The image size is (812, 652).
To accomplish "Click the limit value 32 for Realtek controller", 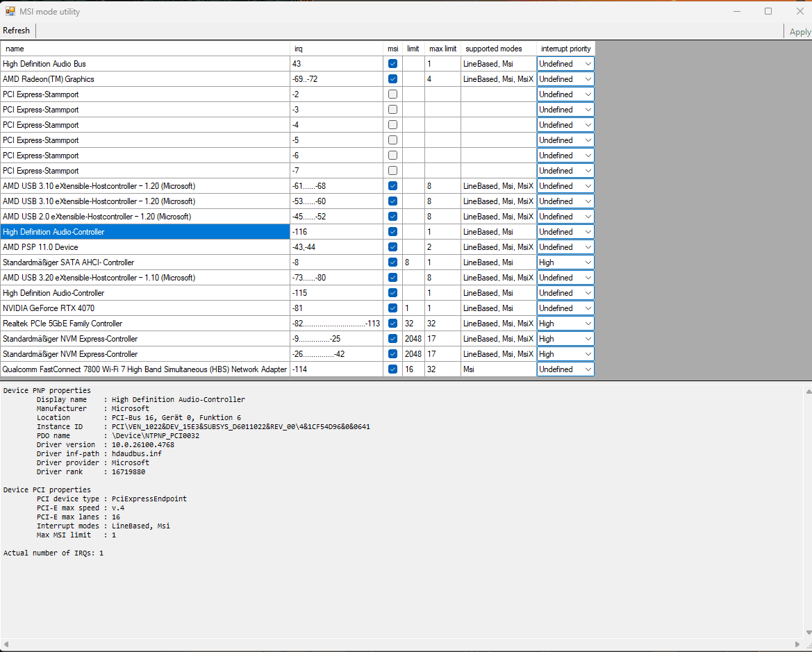I will pyautogui.click(x=413, y=324).
